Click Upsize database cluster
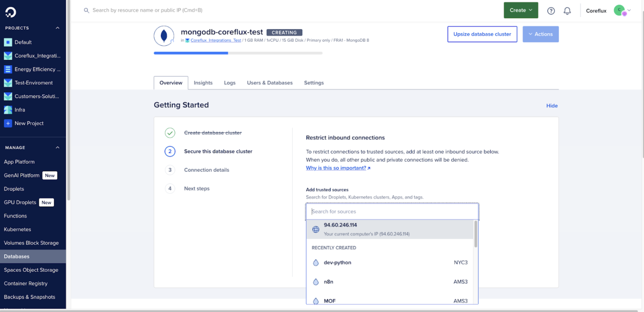This screenshot has height=312, width=644. point(482,34)
